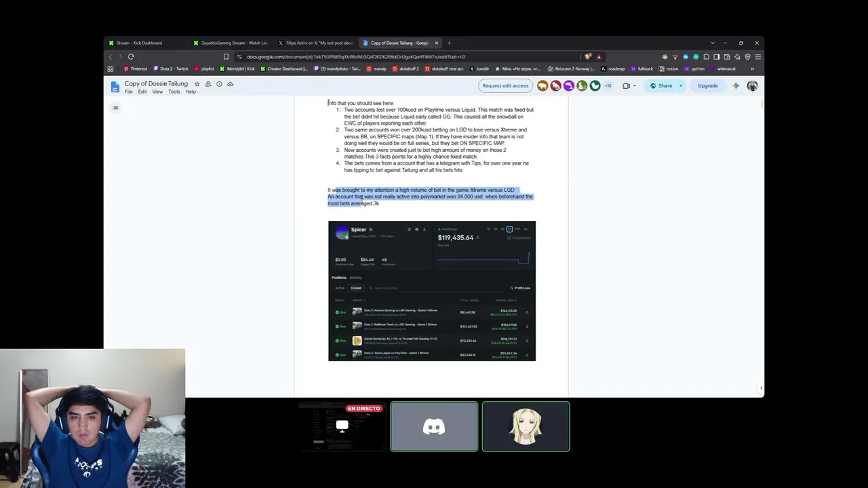Show the document outline from the sidebar
This screenshot has height=488, width=868.
[x=115, y=108]
